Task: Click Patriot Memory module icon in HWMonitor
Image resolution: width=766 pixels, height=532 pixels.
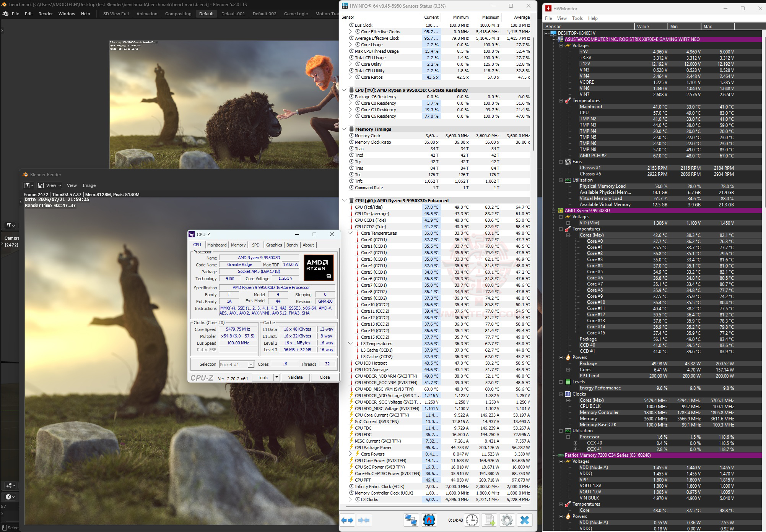Action: click(x=560, y=455)
